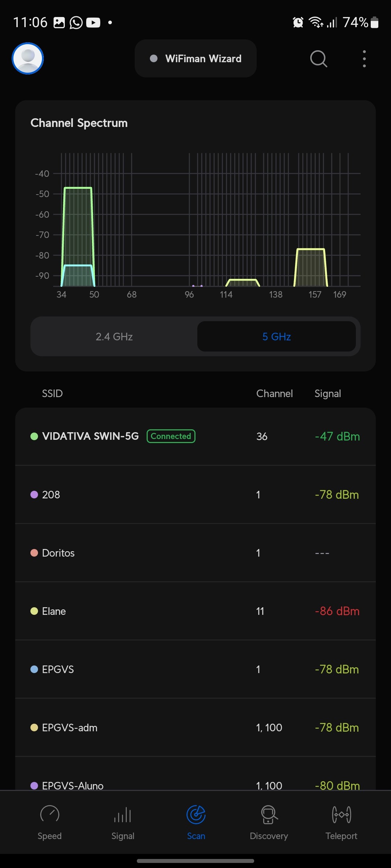The image size is (391, 868).
Task: Open the Doritos network details
Action: (x=195, y=553)
